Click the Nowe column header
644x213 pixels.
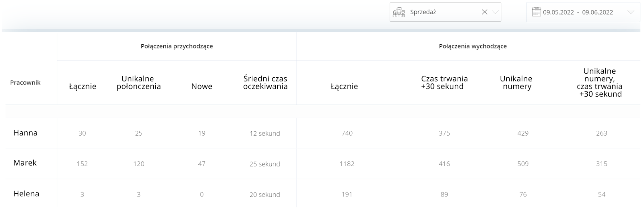202,86
